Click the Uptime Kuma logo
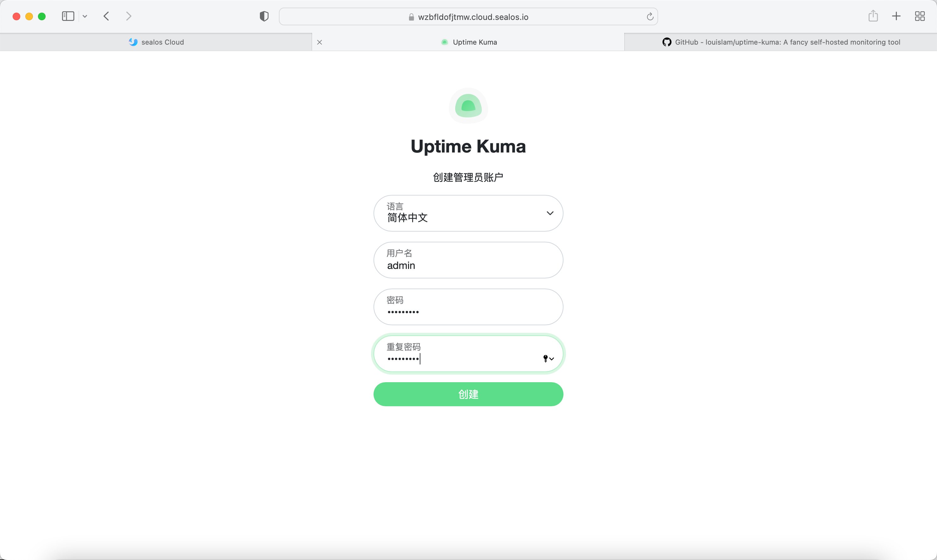This screenshot has width=937, height=560. pos(468,106)
